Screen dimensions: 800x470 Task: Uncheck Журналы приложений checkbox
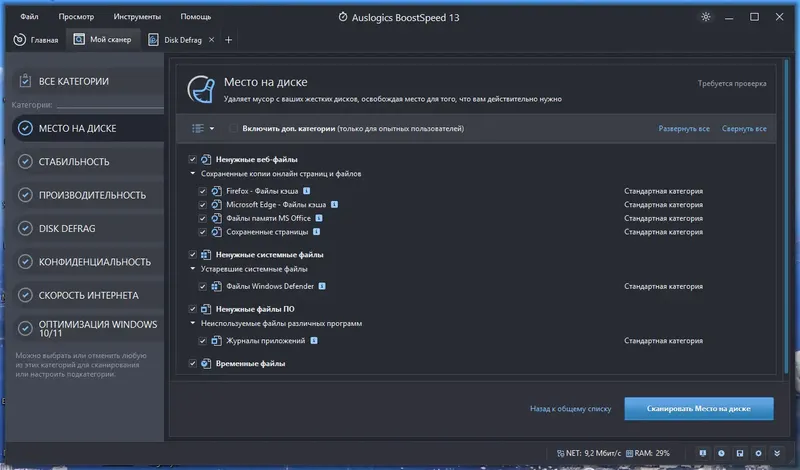click(x=203, y=341)
